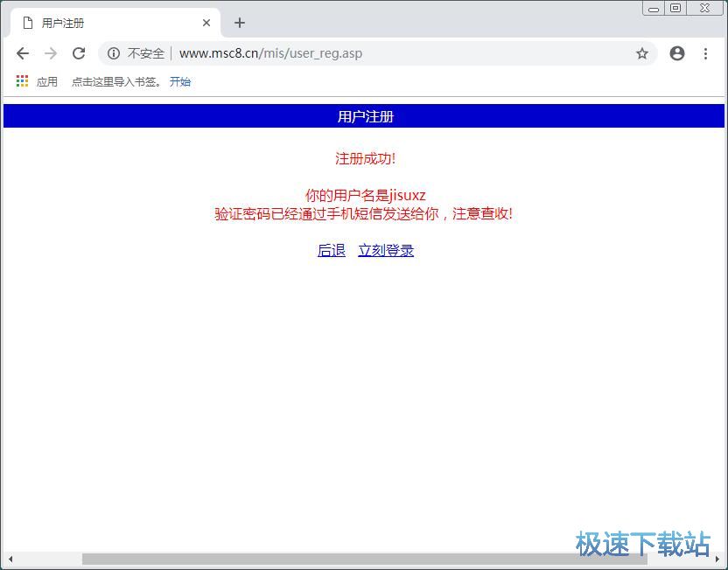Open site info via the 不安全 icon
The width and height of the screenshot is (728, 570).
pyautogui.click(x=114, y=53)
